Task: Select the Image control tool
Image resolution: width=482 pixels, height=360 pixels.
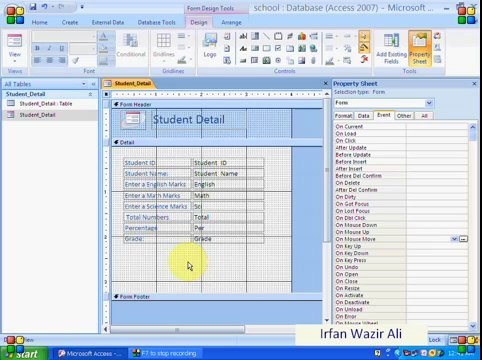Action: point(302,60)
